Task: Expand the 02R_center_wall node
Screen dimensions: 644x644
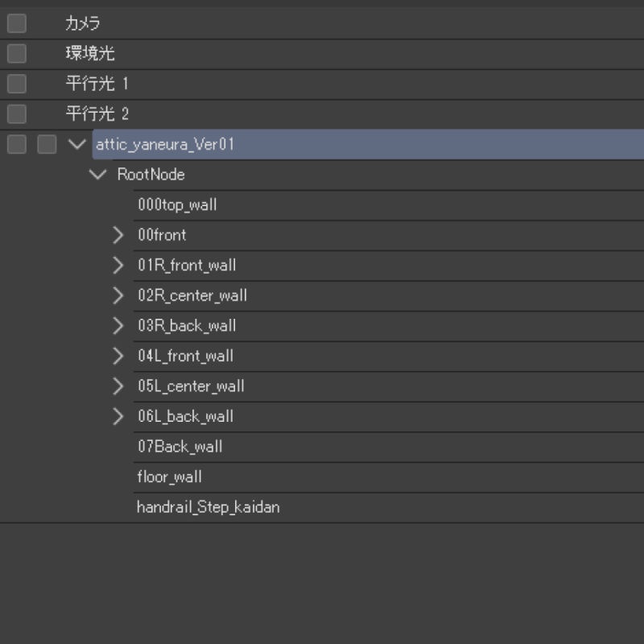Action: click(118, 295)
